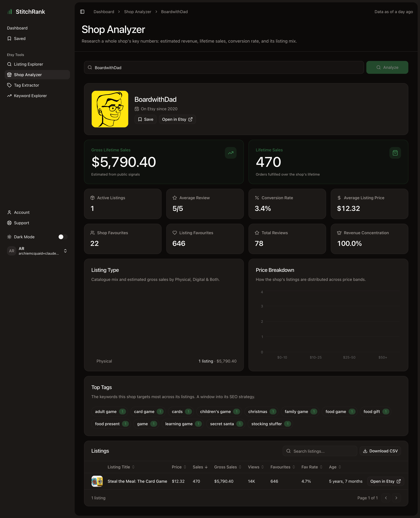The height and width of the screenshot is (518, 420).
Task: Click the Listing Explorer magnifier icon
Action: point(9,64)
